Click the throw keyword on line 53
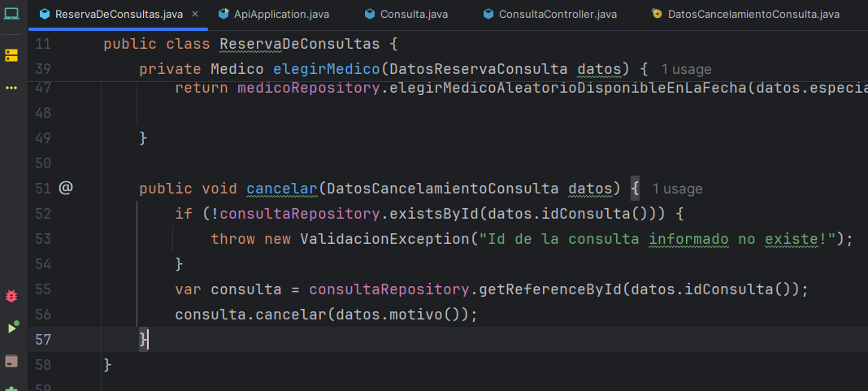This screenshot has width=868, height=391. click(x=233, y=239)
